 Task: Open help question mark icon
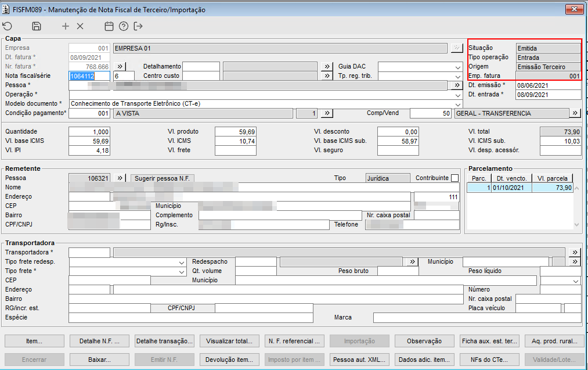(x=123, y=26)
